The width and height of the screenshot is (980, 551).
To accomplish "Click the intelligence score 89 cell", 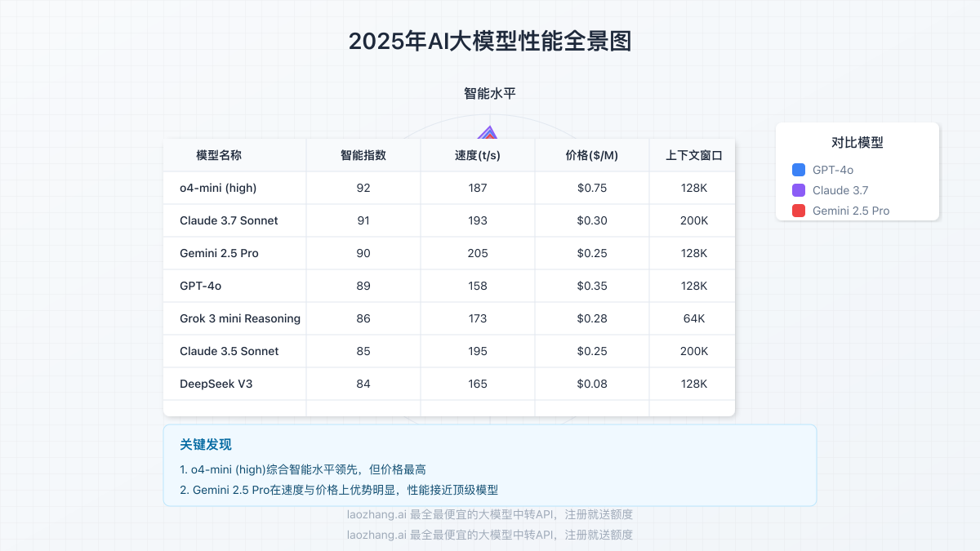I will [x=363, y=286].
